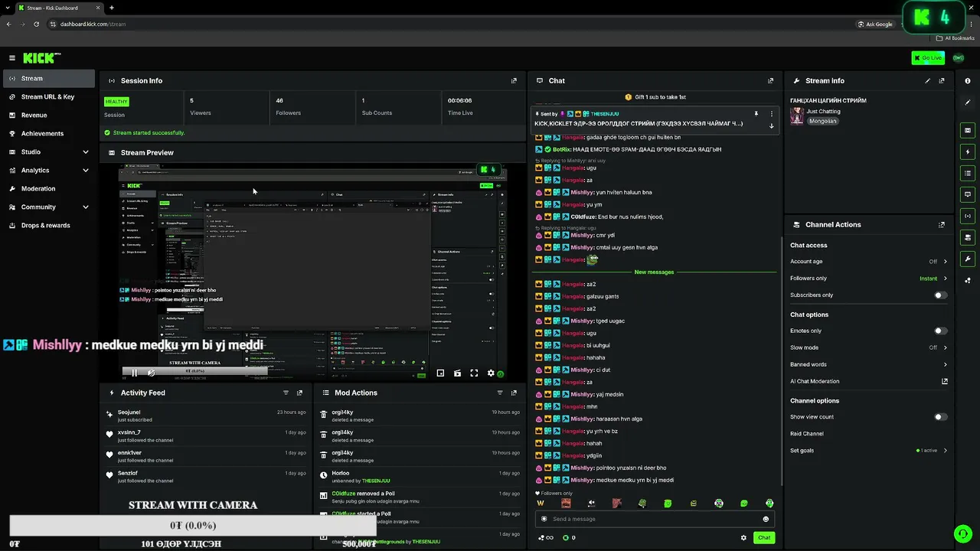Image resolution: width=980 pixels, height=551 pixels.
Task: Open All Bookmarks folder
Action: 955,37
